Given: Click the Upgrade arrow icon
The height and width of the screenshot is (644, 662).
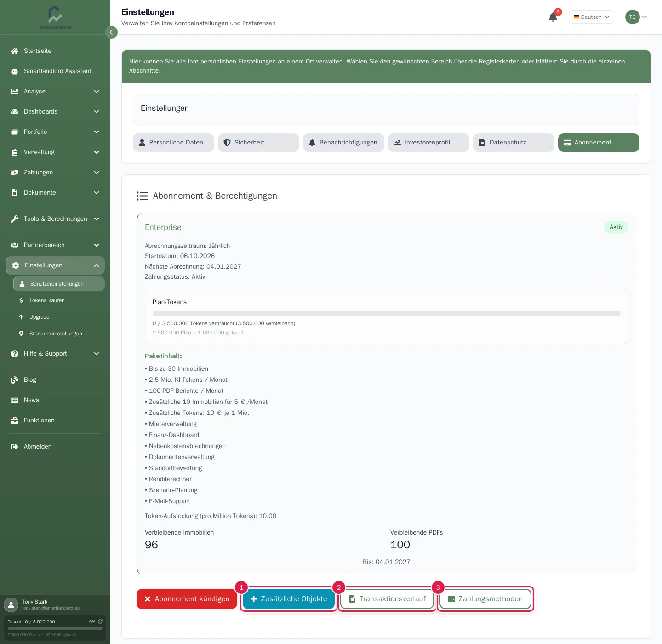Looking at the screenshot, I should coord(21,317).
